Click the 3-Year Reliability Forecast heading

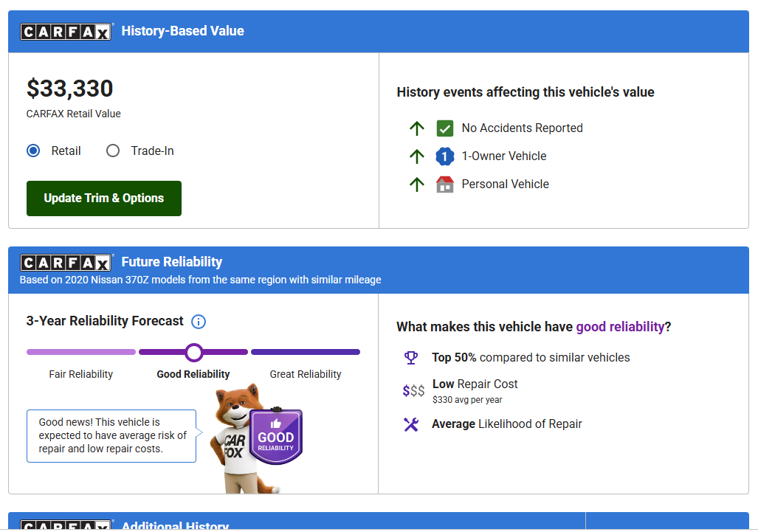[105, 321]
